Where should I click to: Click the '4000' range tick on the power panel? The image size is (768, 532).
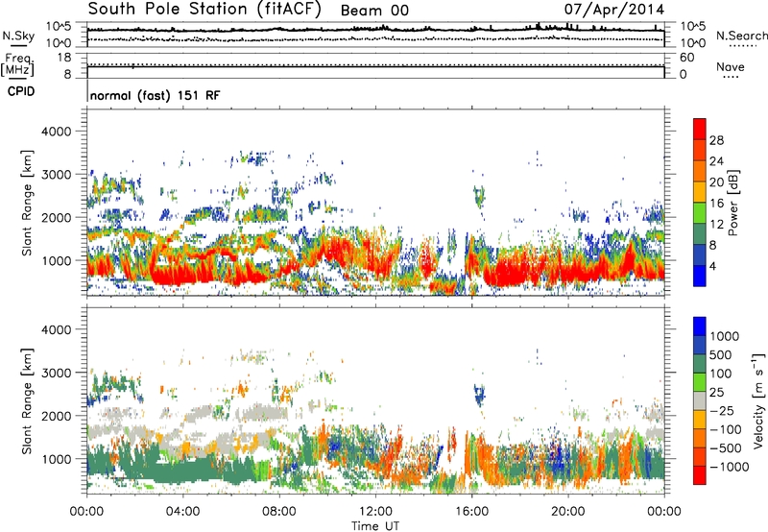point(56,132)
